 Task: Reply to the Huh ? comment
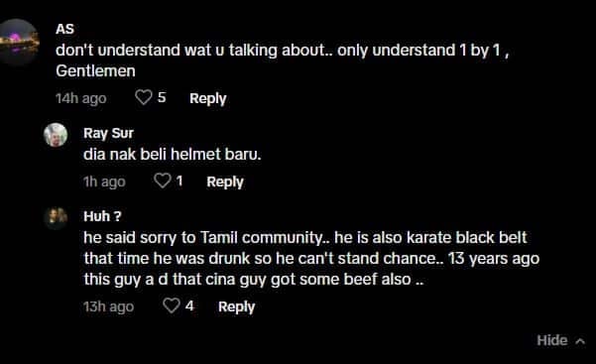[236, 306]
